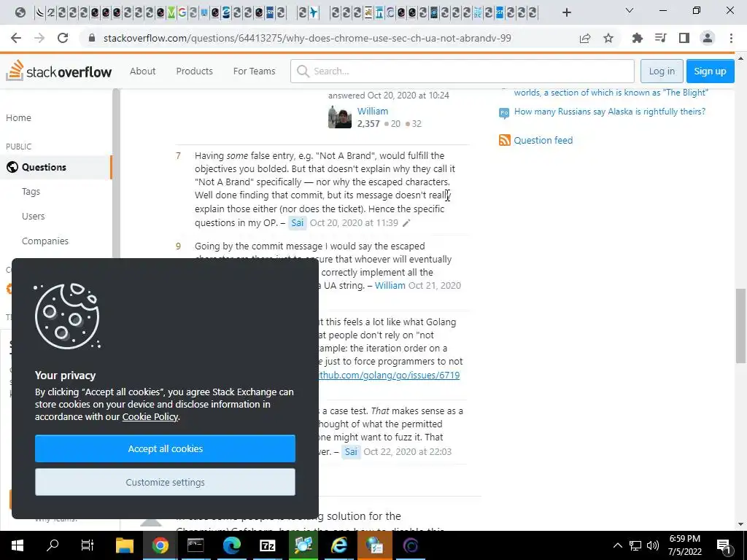Open the command prompt taskbar icon

tap(196, 545)
